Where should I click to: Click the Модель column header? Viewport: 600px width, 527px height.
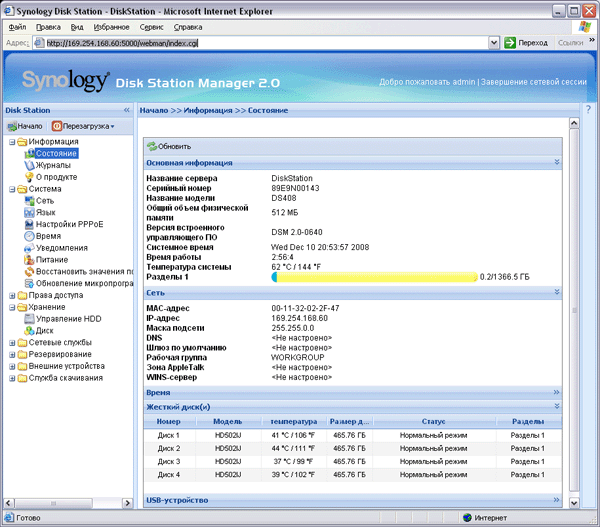[228, 422]
